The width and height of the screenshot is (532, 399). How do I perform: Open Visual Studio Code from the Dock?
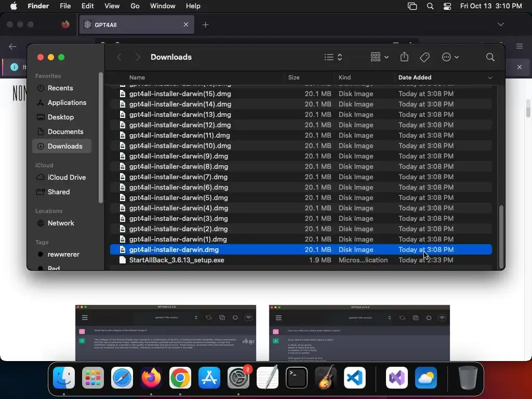(355, 378)
